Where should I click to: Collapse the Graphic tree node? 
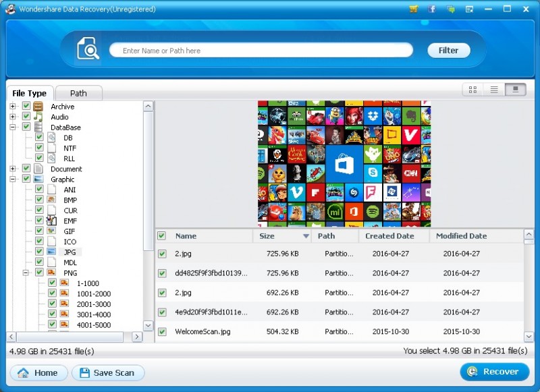[x=13, y=179]
